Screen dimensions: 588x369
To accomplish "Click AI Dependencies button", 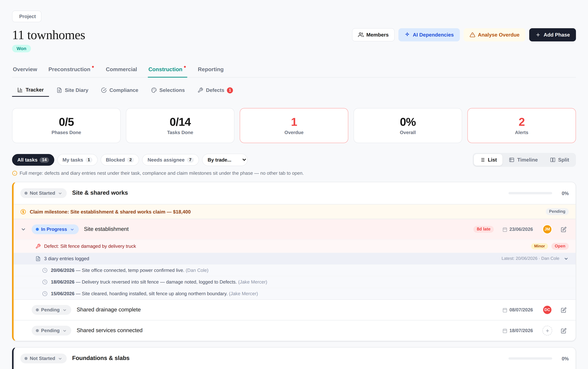I will [429, 35].
